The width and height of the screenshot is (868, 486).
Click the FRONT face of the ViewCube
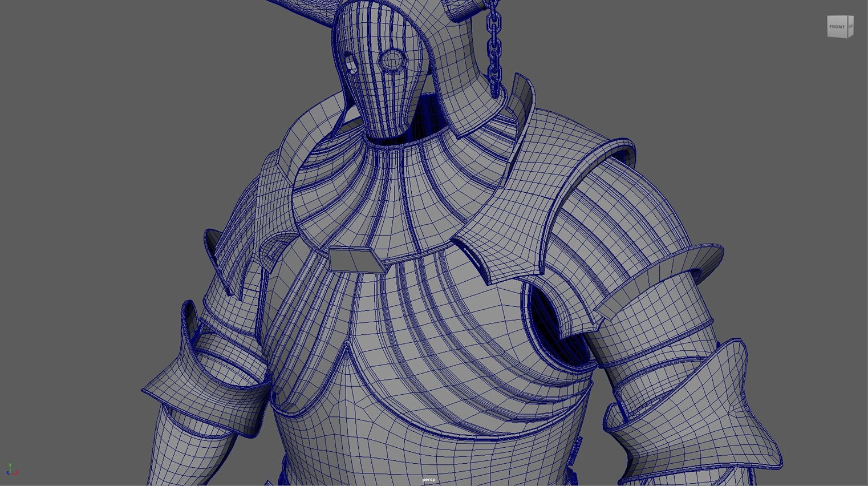pos(837,27)
